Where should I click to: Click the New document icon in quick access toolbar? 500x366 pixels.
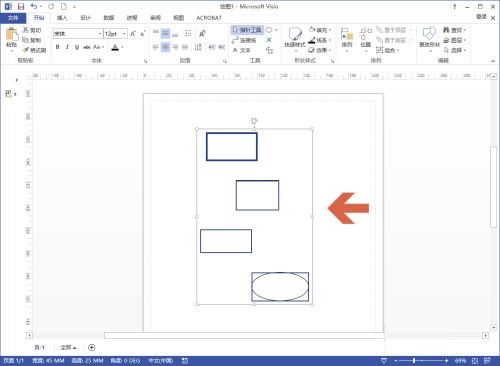pyautogui.click(x=64, y=6)
